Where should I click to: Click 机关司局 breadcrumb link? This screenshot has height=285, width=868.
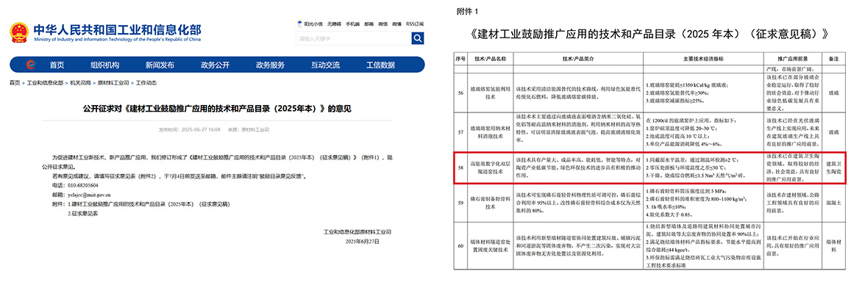pos(80,83)
